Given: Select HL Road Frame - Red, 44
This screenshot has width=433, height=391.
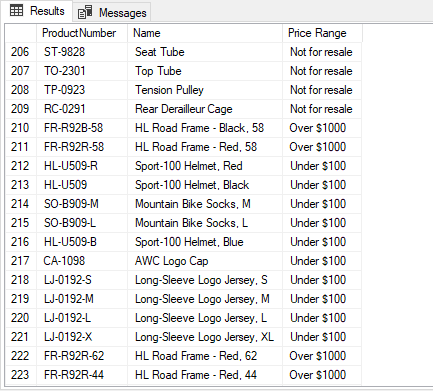Looking at the screenshot, I should click(x=205, y=375).
